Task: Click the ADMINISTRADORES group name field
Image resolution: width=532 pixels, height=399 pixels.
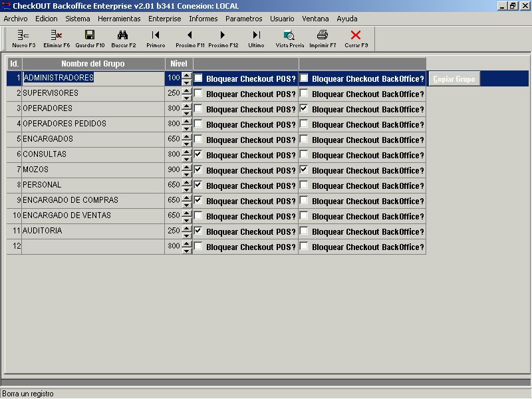Action: pyautogui.click(x=93, y=78)
